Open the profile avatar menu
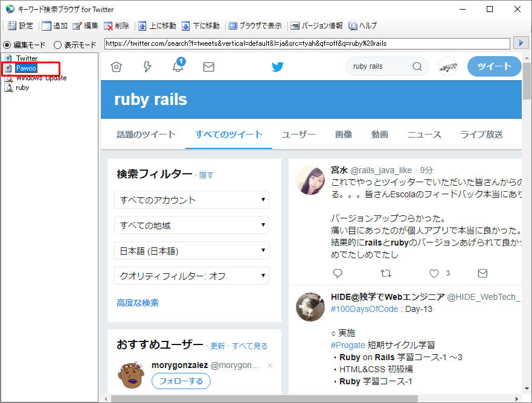532x403 pixels. [x=448, y=67]
